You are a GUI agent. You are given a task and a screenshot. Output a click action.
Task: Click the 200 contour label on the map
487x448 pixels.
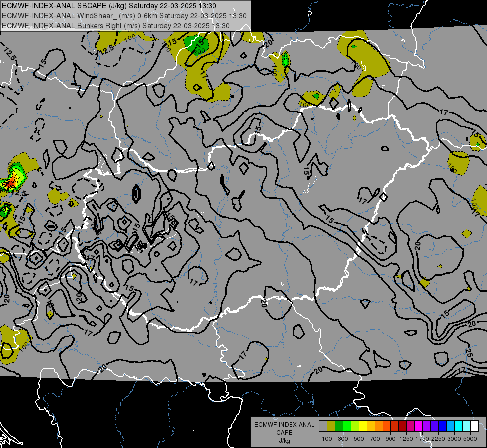point(200,51)
